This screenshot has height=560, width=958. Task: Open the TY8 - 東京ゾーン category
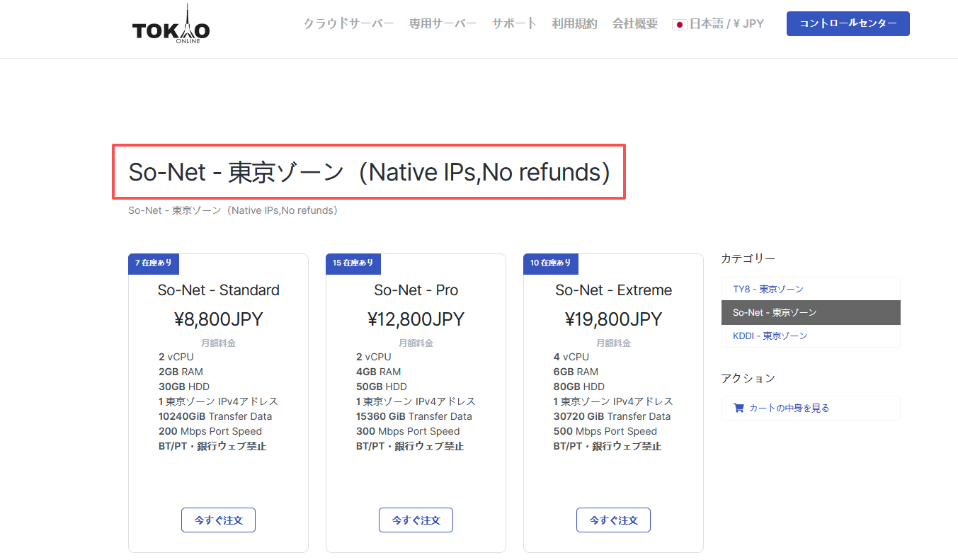click(769, 289)
